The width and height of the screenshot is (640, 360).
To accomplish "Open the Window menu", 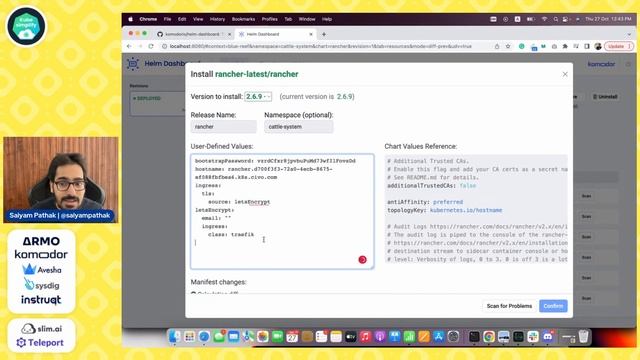I will [x=307, y=19].
